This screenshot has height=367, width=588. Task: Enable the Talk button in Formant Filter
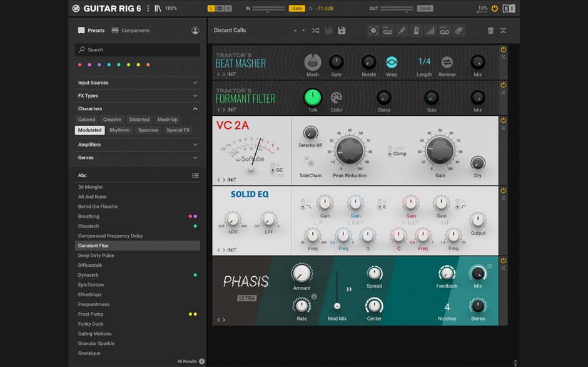(313, 98)
